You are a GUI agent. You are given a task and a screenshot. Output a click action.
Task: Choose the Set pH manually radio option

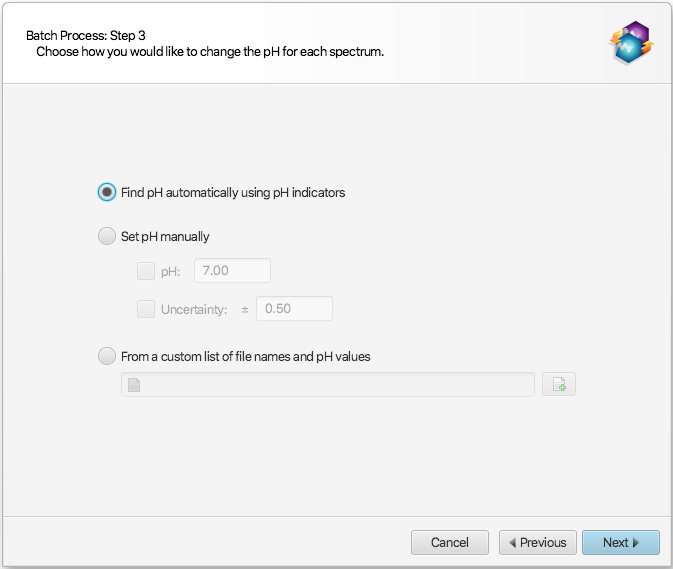click(107, 237)
